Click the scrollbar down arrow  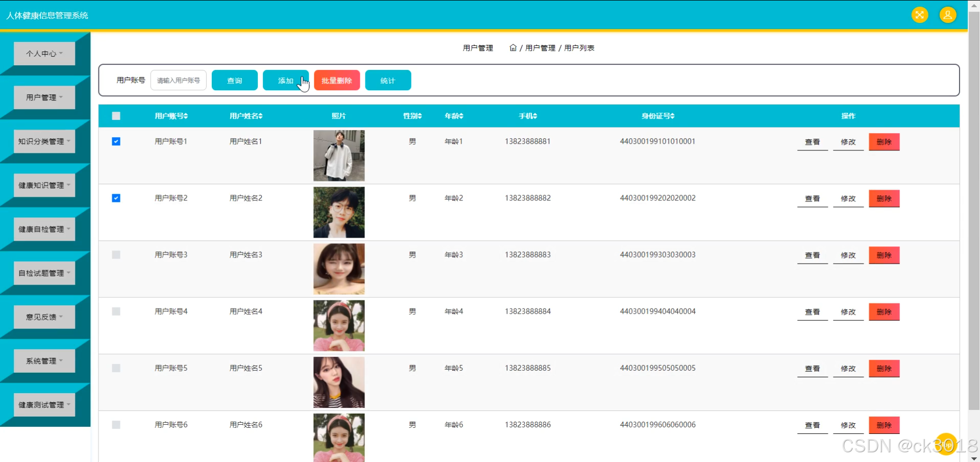click(x=974, y=458)
